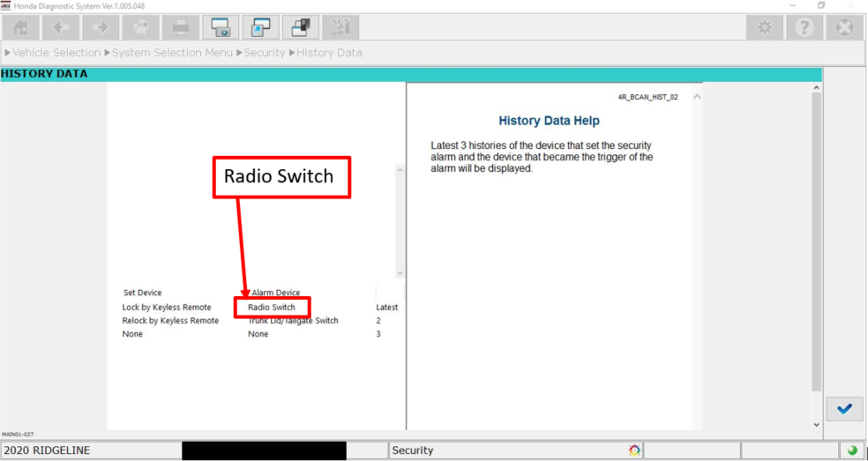
Task: Go forward with the right arrow icon
Action: click(x=101, y=27)
